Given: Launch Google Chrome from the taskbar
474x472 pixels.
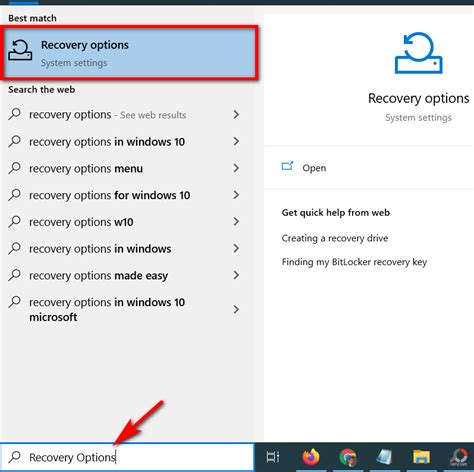Looking at the screenshot, I should tap(348, 457).
